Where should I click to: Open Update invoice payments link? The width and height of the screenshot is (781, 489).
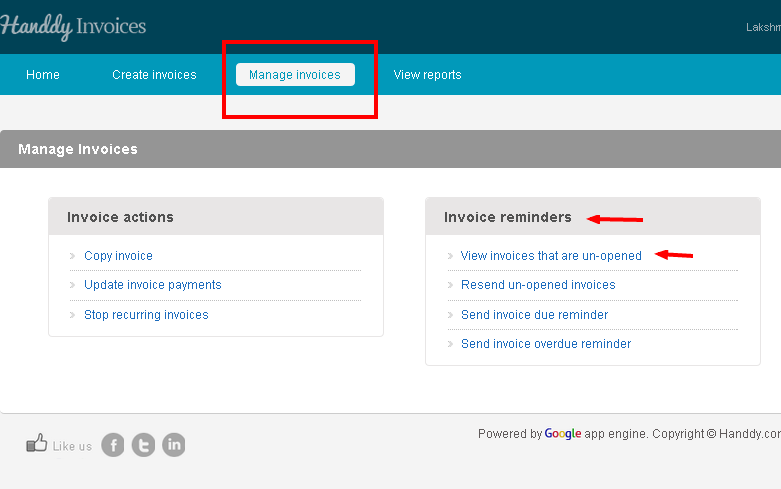tap(153, 285)
